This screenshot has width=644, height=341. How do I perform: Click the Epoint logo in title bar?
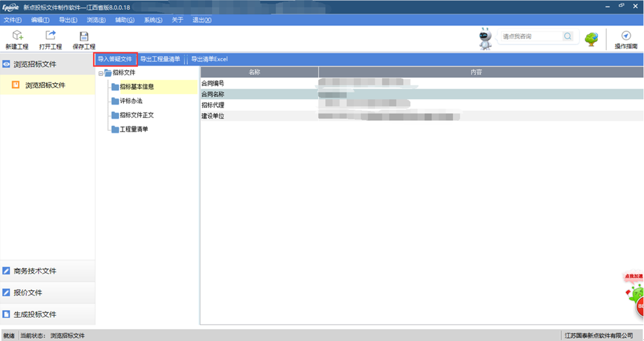10,7
